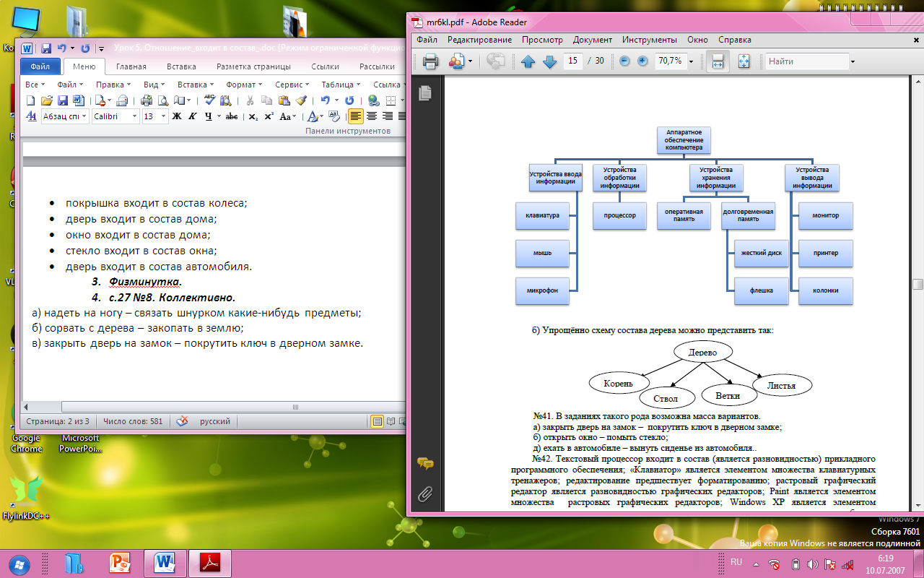The image size is (924, 578).
Task: Open the Сервис dropdown menu in Word
Action: 292,85
